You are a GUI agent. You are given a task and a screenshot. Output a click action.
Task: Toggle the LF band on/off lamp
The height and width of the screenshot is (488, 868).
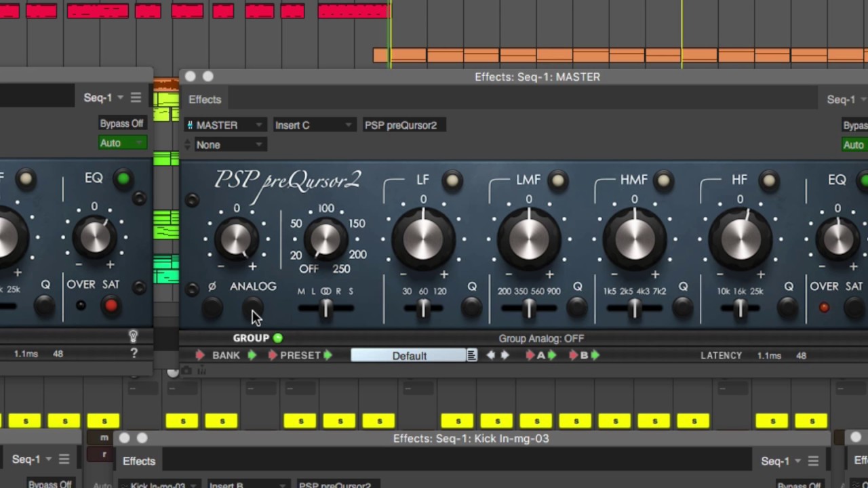coord(452,180)
